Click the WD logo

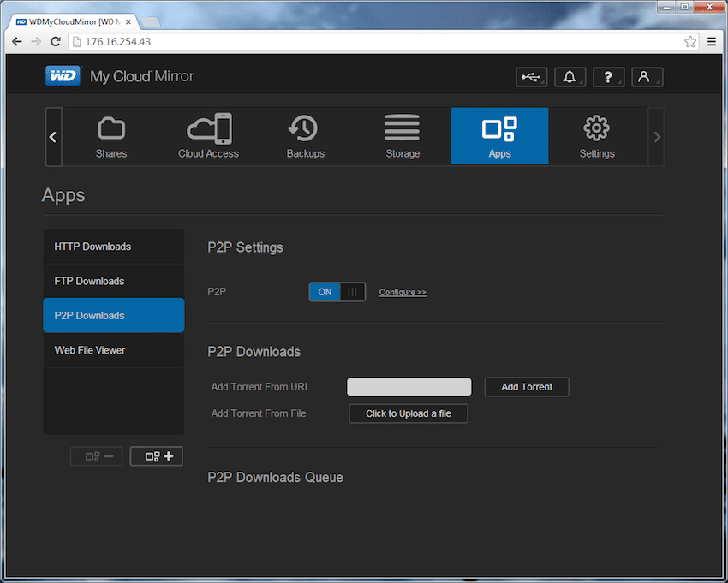(63, 76)
